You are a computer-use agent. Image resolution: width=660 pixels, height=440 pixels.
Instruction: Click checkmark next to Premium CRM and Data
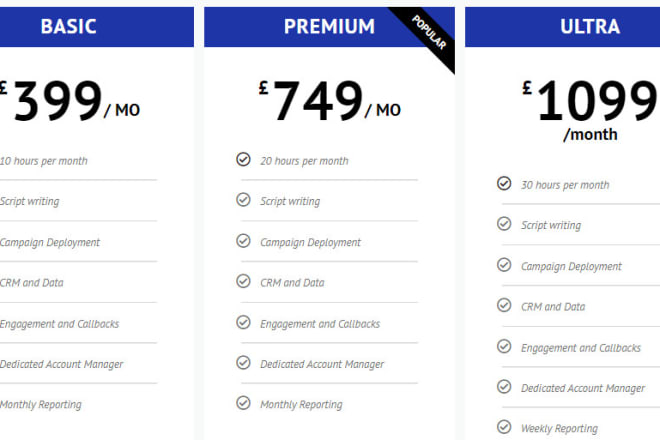tap(243, 281)
